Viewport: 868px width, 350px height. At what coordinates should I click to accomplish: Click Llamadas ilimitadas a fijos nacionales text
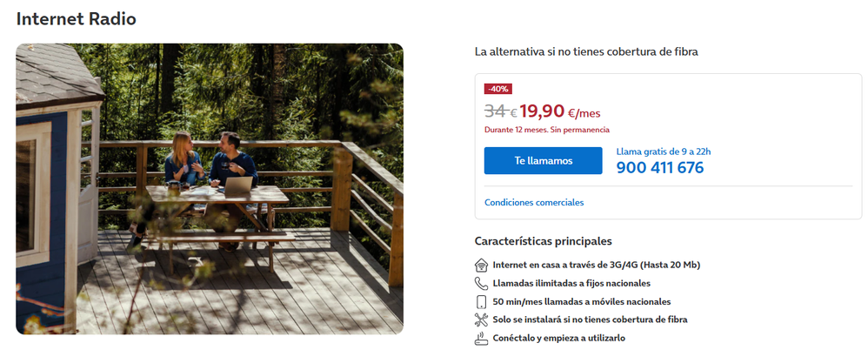(571, 284)
